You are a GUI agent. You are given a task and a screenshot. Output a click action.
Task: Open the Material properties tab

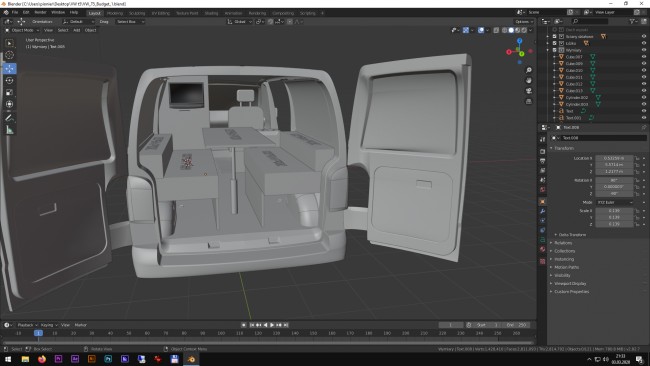pyautogui.click(x=543, y=249)
